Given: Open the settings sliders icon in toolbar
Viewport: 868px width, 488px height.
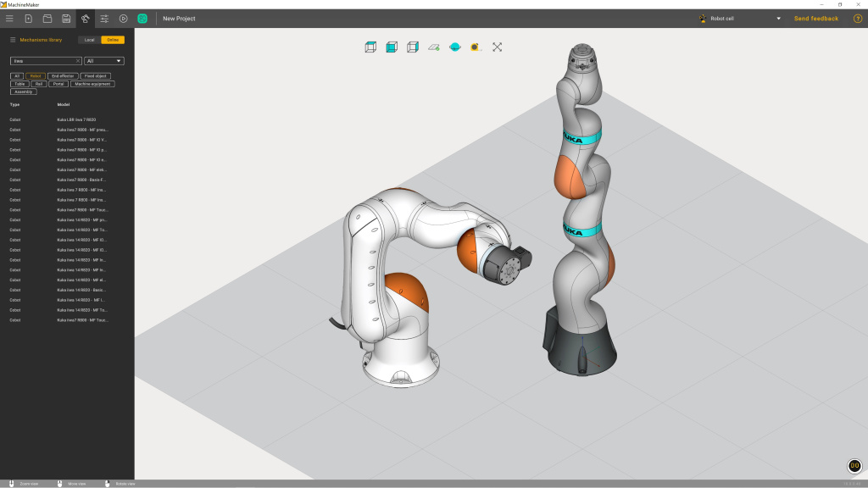Looking at the screenshot, I should coord(104,18).
